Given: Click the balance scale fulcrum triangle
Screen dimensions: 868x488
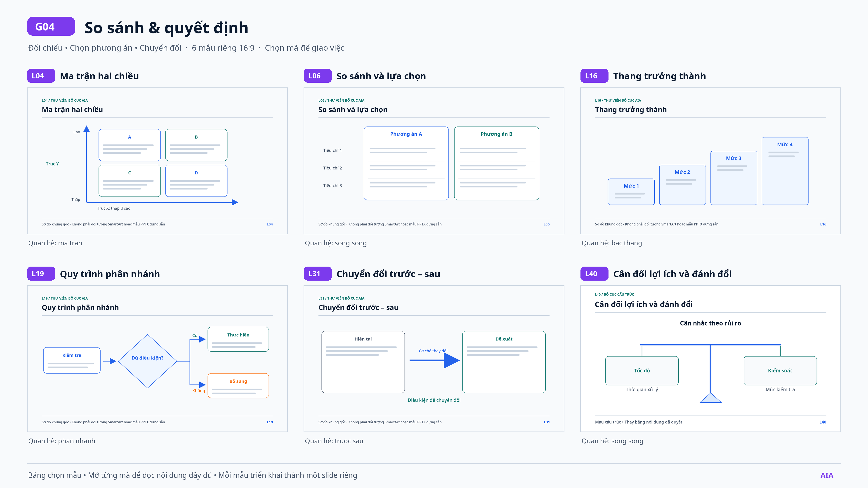Looking at the screenshot, I should 710,398.
